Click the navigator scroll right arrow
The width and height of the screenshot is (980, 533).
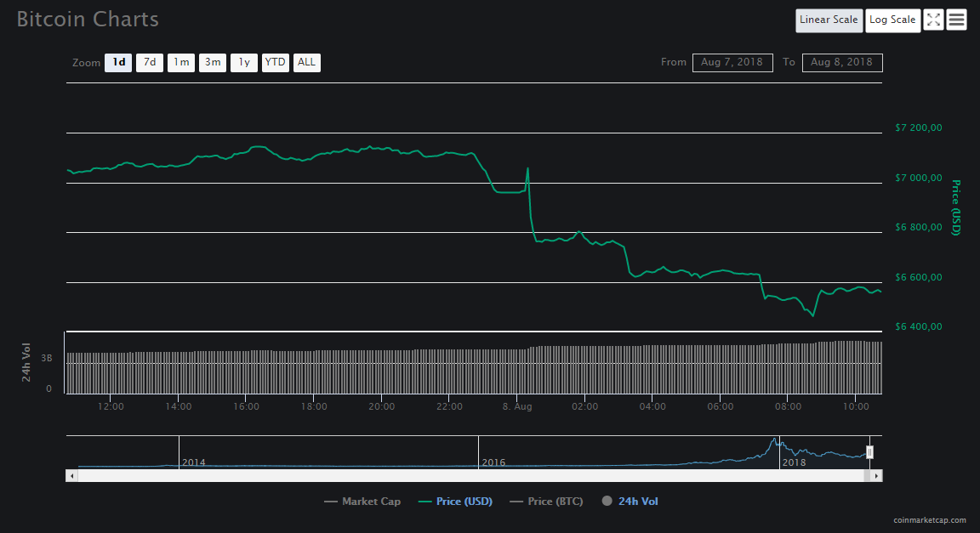[x=876, y=476]
